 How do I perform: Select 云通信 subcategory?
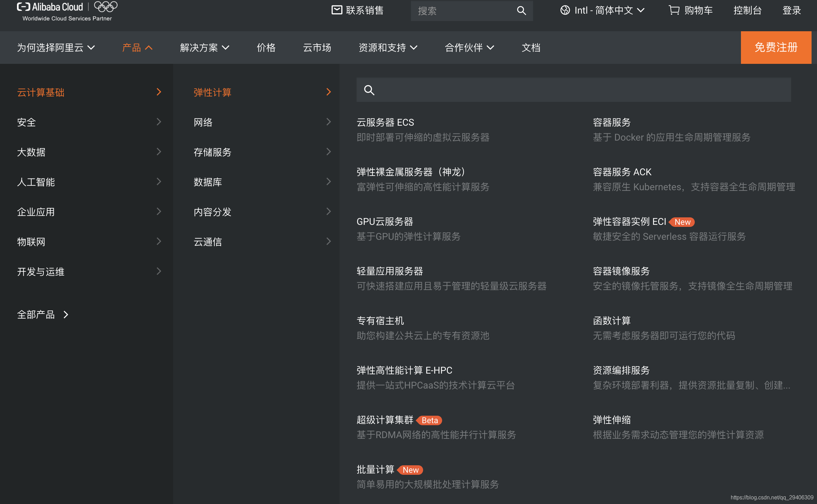208,242
